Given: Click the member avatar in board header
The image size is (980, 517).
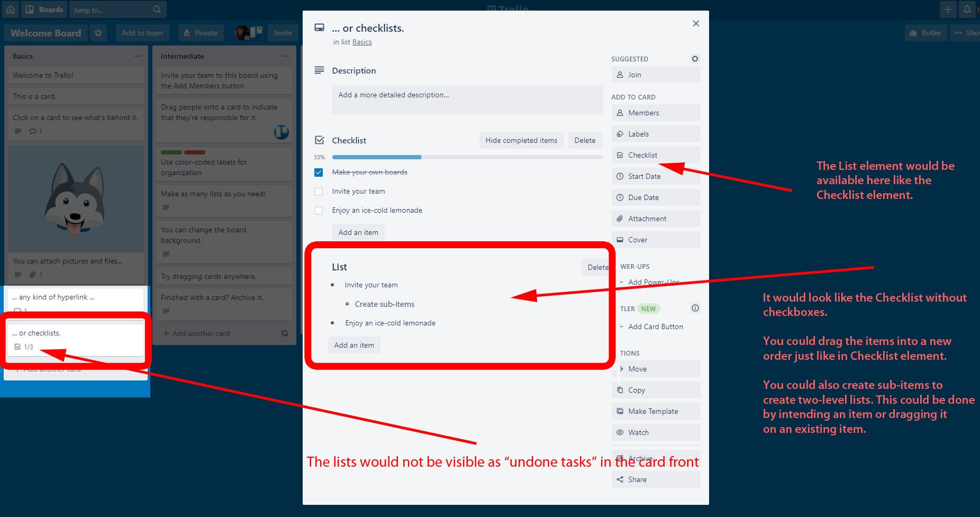Looking at the screenshot, I should tap(243, 33).
